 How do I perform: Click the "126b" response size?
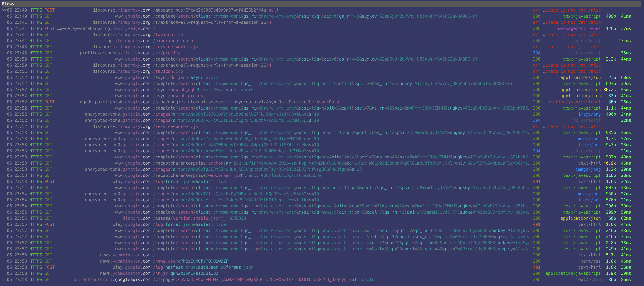pyautogui.click(x=611, y=28)
